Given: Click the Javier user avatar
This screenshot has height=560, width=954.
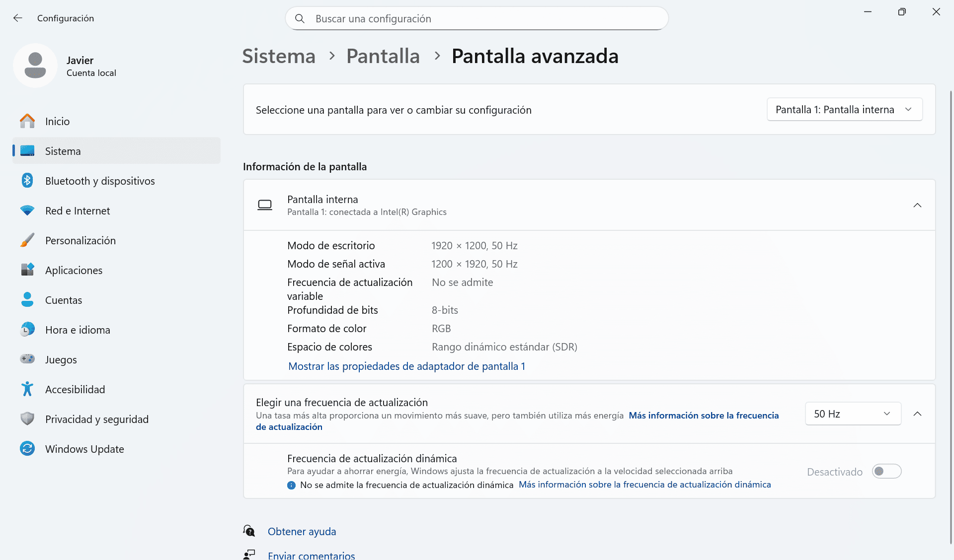Looking at the screenshot, I should point(35,66).
